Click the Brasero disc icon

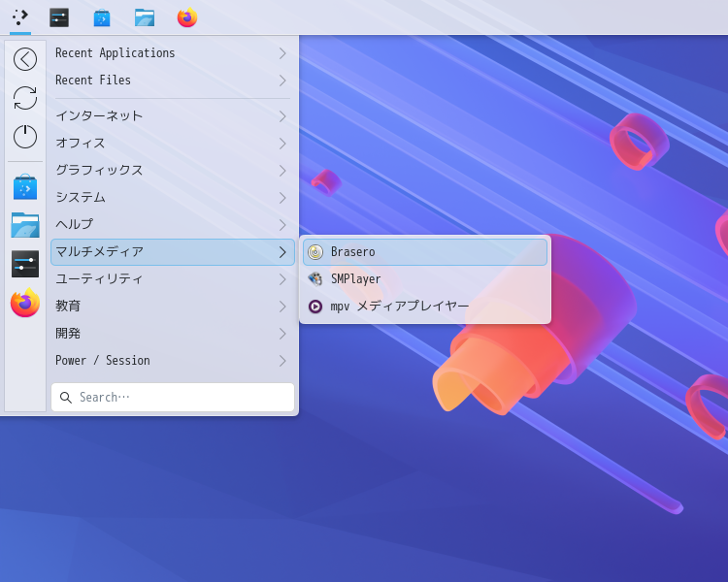[315, 252]
